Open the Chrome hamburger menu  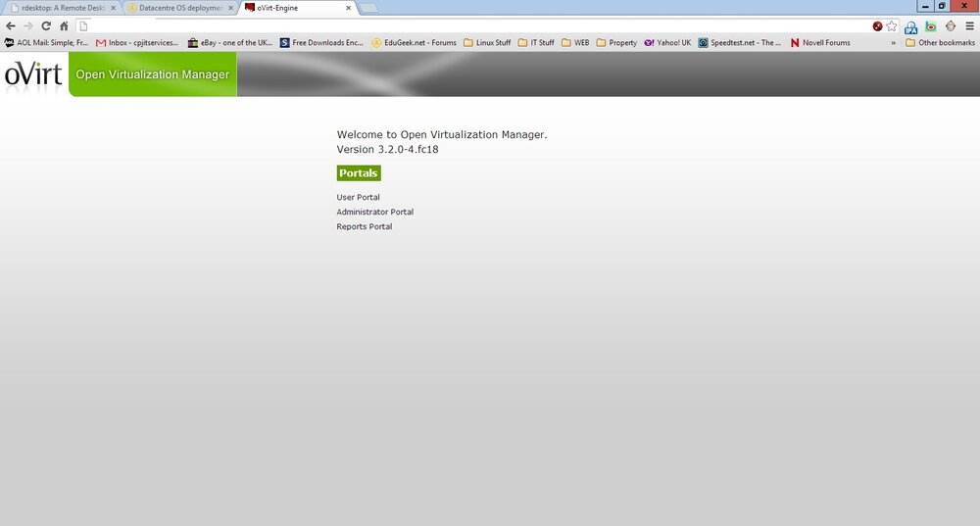tap(969, 26)
